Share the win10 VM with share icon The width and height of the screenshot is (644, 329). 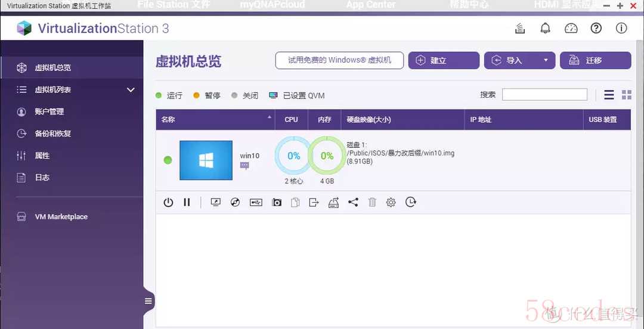(x=353, y=202)
